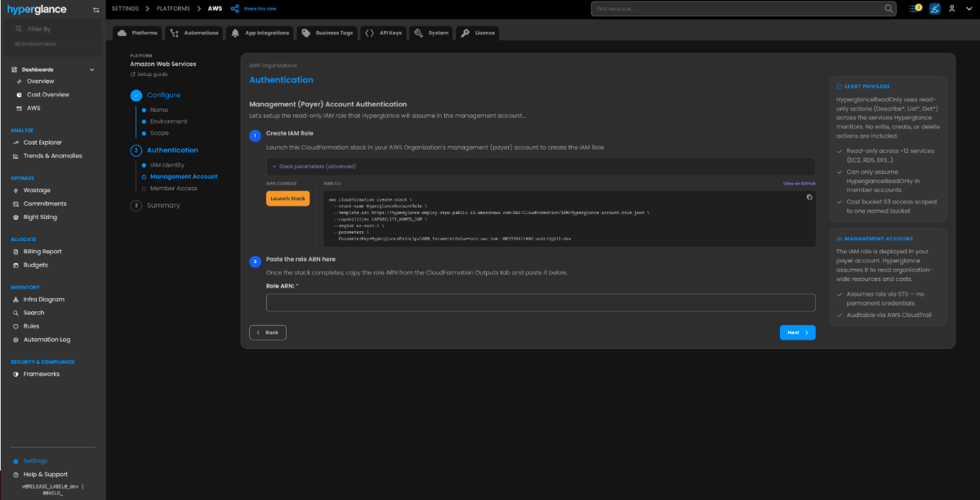Click the Budgets icon

(15, 265)
